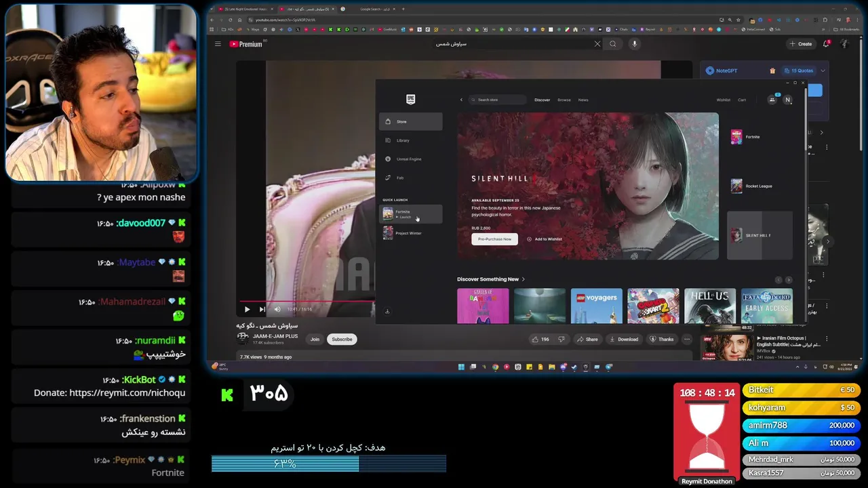The height and width of the screenshot is (488, 868).
Task: Open more actions menu under video
Action: point(687,339)
